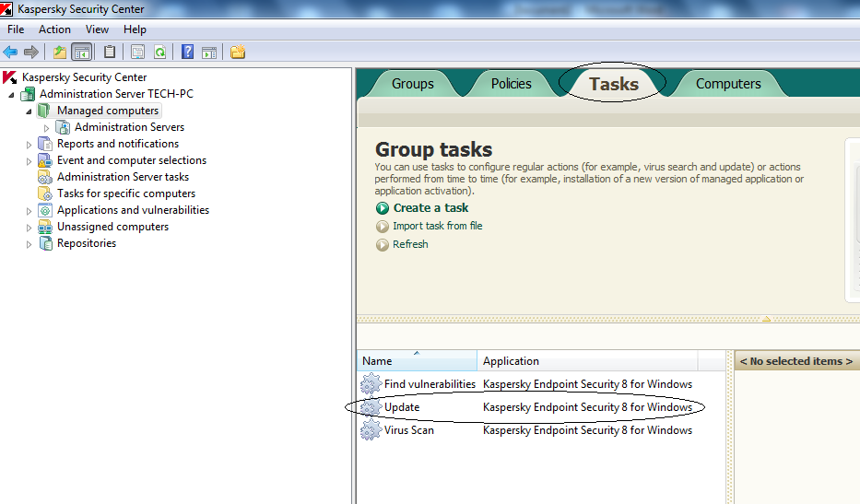Open the File menu
Viewport: 860px width, 504px height.
[x=16, y=29]
